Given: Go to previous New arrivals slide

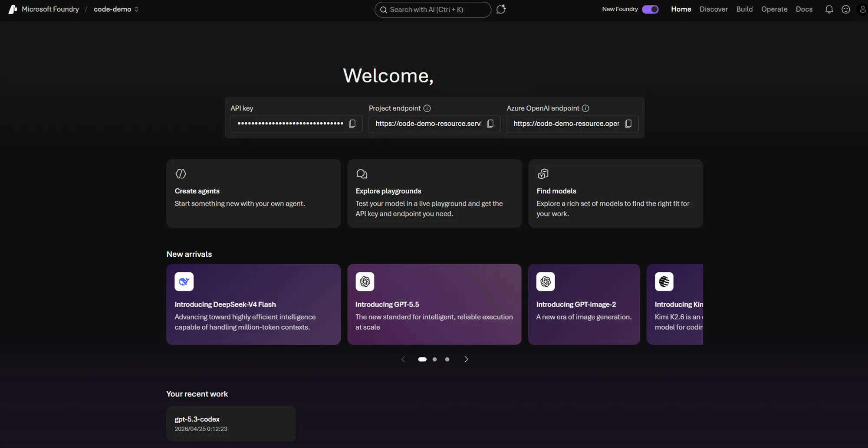Looking at the screenshot, I should (403, 359).
